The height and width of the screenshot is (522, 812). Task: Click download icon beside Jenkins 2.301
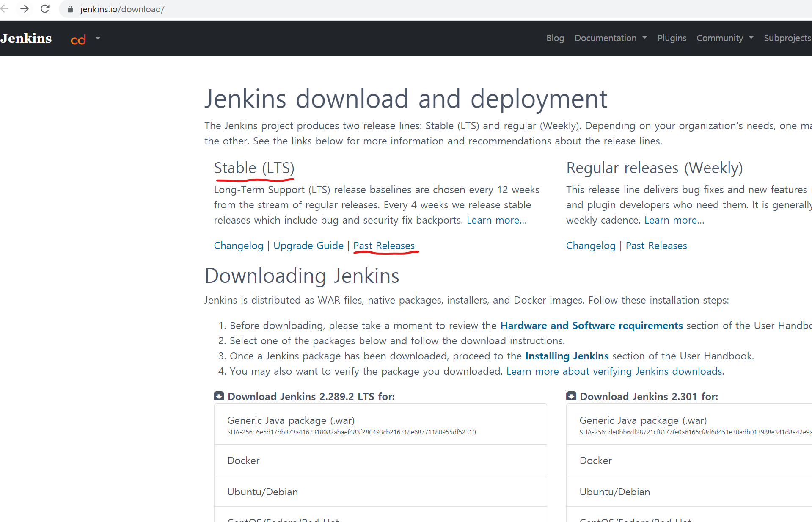(571, 396)
